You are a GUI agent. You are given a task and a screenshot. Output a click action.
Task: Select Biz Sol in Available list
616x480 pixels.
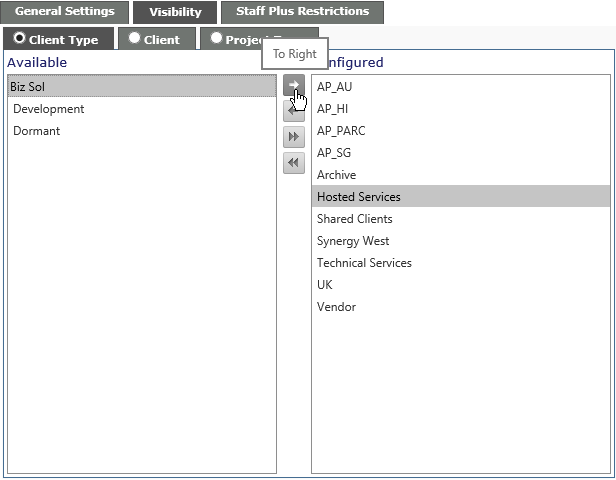[x=142, y=86]
